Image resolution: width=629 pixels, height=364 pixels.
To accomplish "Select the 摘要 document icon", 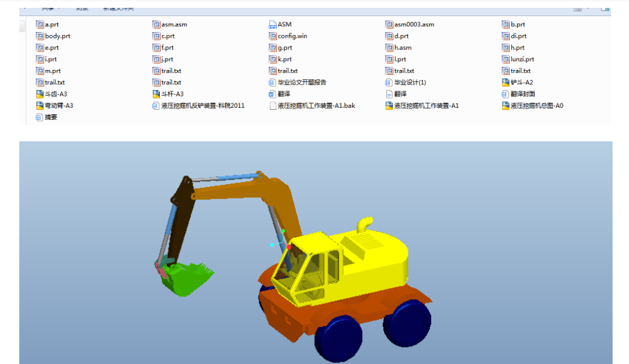I will 39,118.
